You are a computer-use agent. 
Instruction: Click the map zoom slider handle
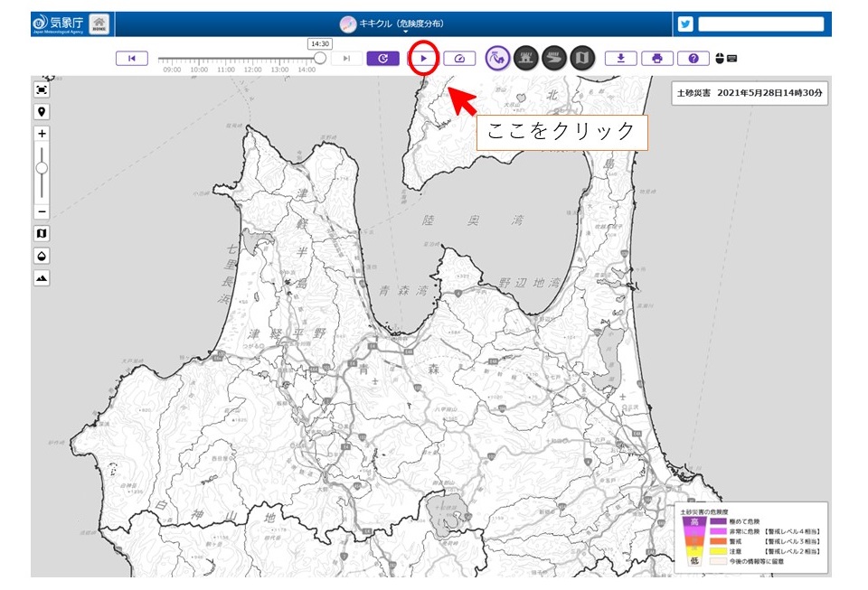(42, 168)
